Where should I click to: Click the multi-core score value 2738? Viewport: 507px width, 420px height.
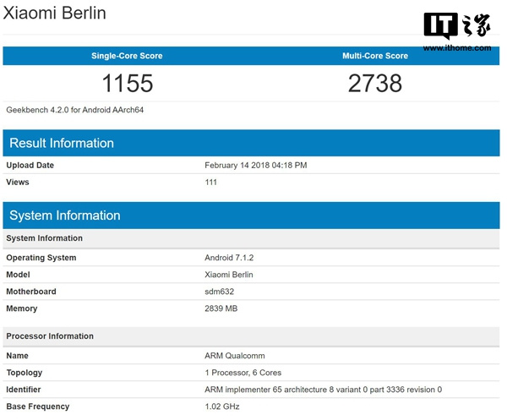click(x=375, y=83)
